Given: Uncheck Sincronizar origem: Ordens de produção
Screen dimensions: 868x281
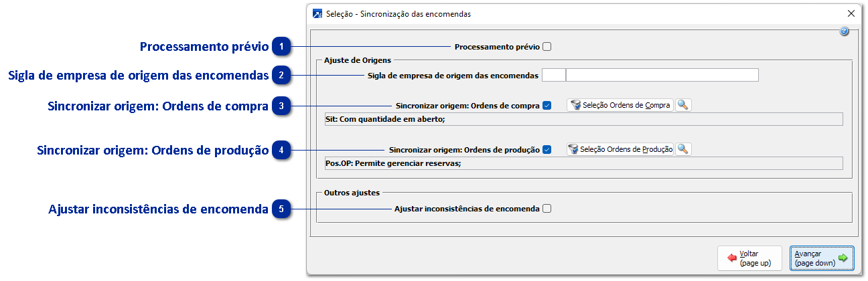Looking at the screenshot, I should point(547,150).
